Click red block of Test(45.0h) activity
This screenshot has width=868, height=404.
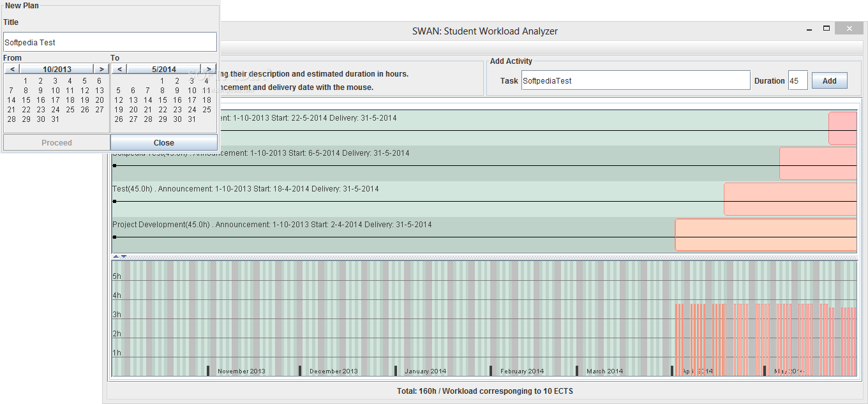[790, 199]
